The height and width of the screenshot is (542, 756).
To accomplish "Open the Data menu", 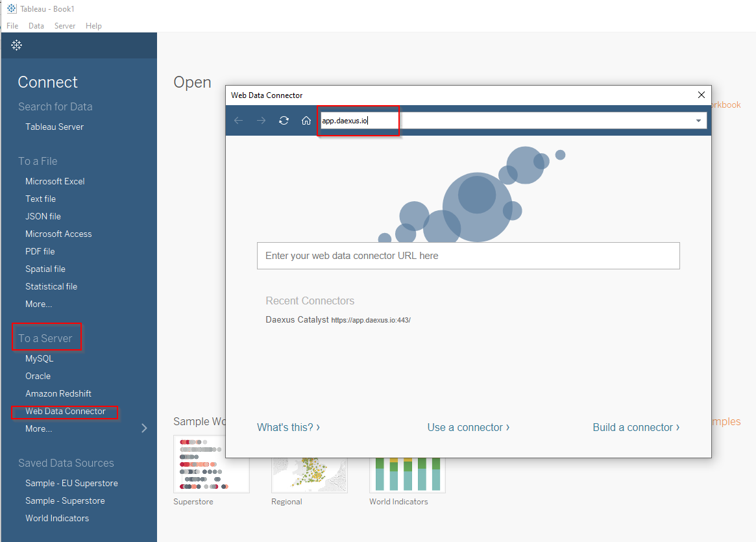I will click(36, 26).
